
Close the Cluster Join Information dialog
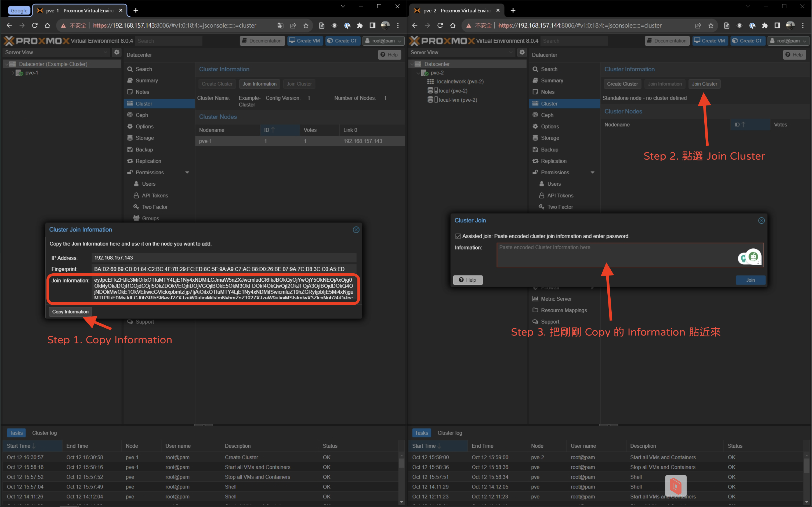(356, 230)
